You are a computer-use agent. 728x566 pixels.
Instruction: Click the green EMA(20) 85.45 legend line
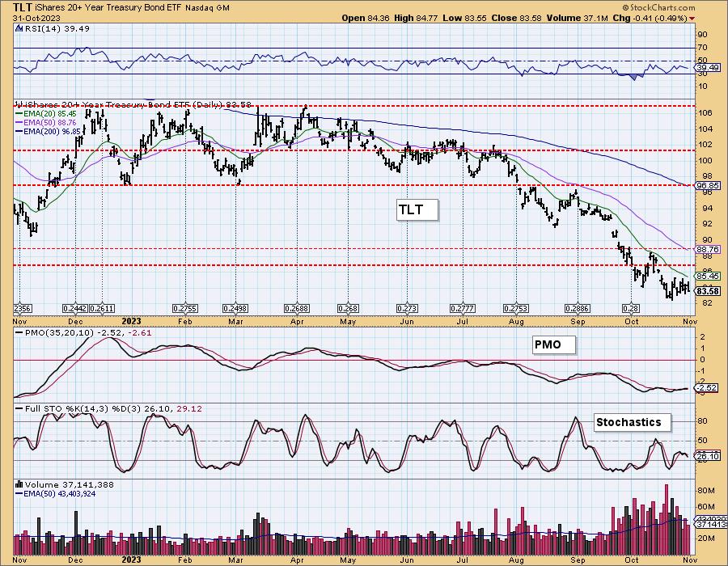click(46, 113)
